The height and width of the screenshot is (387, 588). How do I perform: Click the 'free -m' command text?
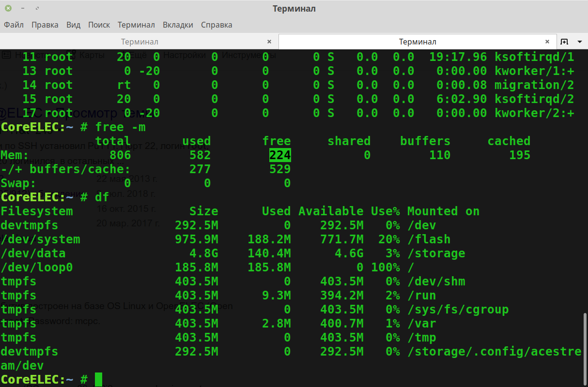120,127
